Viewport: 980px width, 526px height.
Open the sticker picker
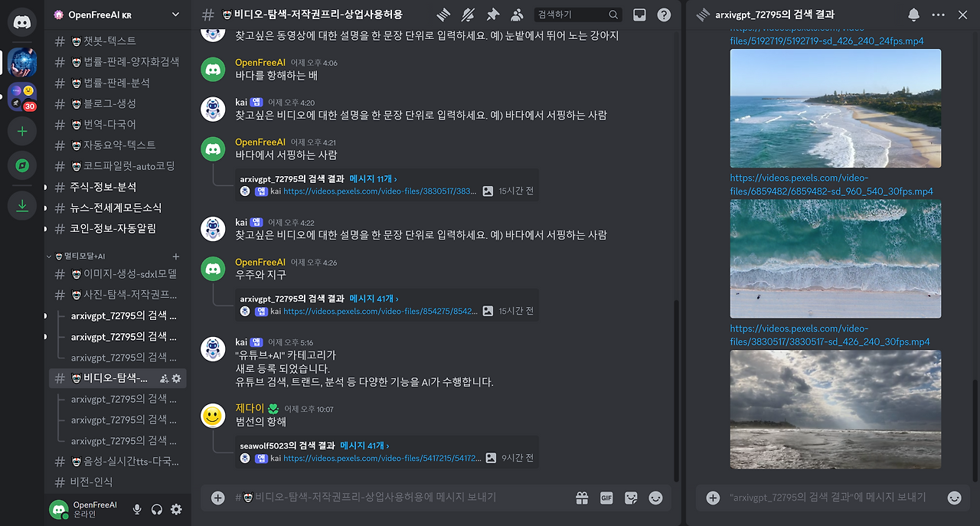coord(630,498)
